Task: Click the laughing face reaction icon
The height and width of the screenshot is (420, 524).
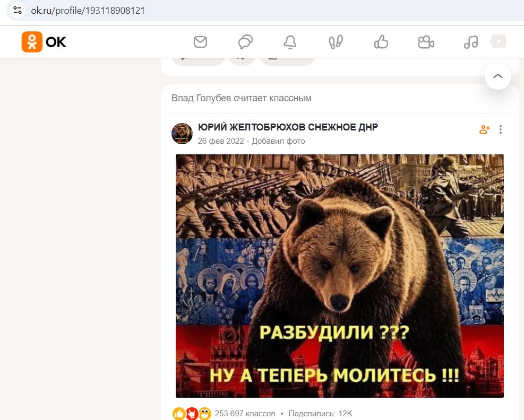Action: 204,414
